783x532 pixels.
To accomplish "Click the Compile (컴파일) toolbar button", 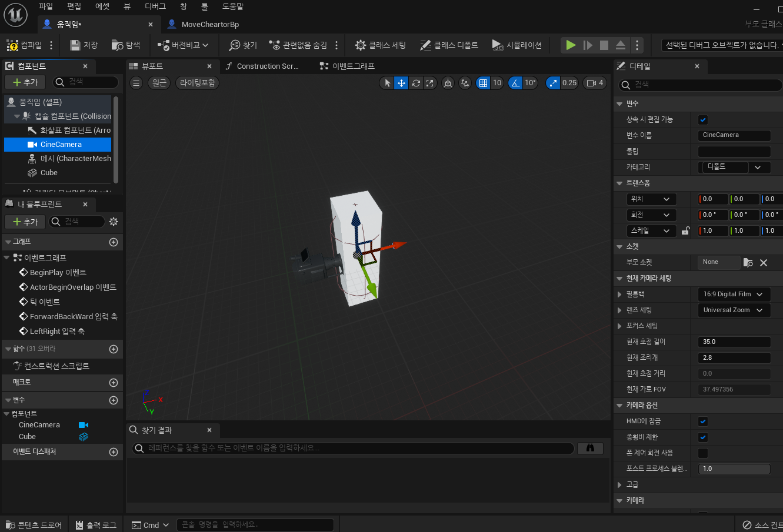I will tap(24, 45).
